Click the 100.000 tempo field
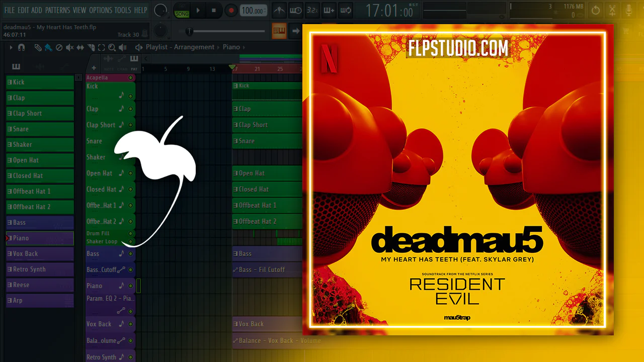This screenshot has height=362, width=644. (x=254, y=11)
